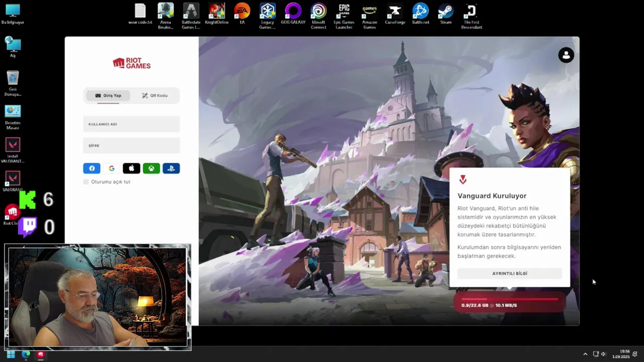This screenshot has width=644, height=362.
Task: Open the network tray icon
Action: tap(596, 354)
